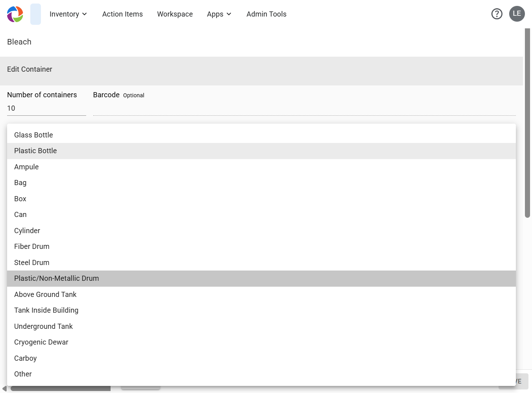Click the horizontal scrollbar at bottom

61,389
